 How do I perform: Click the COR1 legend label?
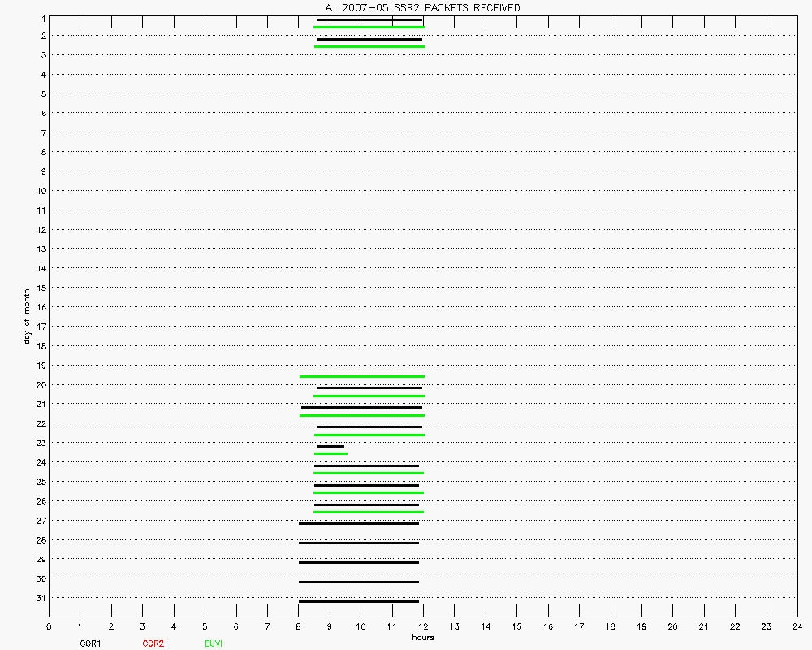click(90, 643)
